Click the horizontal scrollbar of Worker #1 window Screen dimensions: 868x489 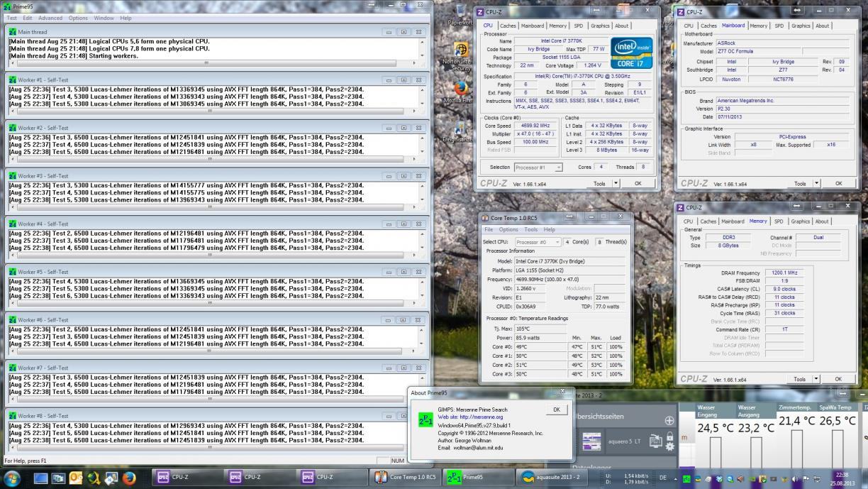[212, 111]
